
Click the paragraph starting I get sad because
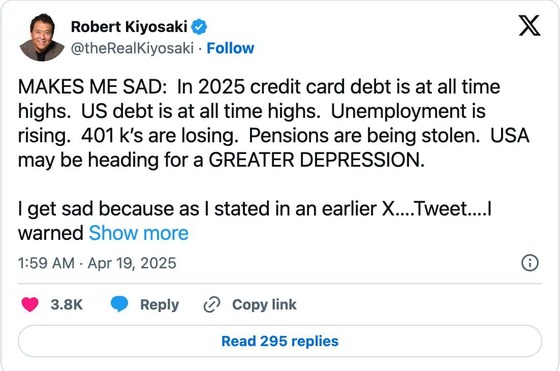[255, 221]
